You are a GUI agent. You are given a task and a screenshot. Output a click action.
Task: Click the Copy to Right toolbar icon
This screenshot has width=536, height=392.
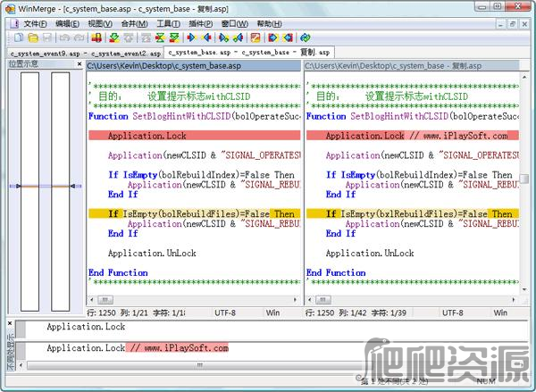pos(191,38)
